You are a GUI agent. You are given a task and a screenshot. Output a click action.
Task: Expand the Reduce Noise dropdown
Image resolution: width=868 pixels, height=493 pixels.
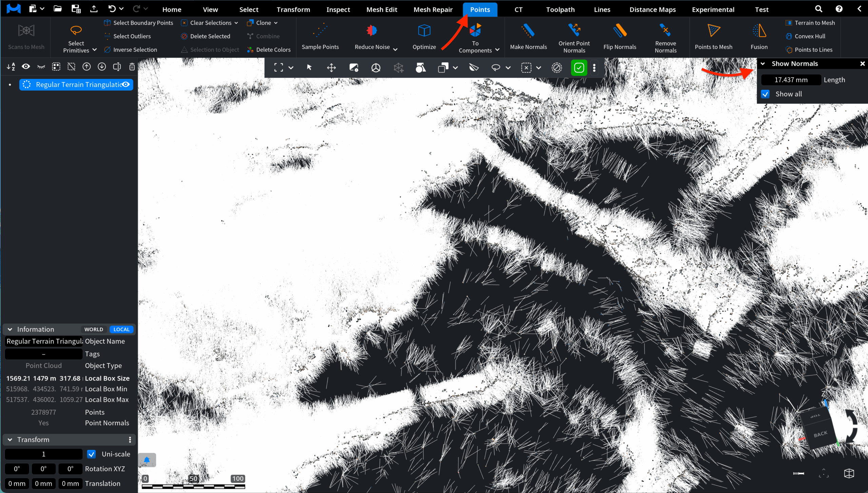(x=395, y=49)
